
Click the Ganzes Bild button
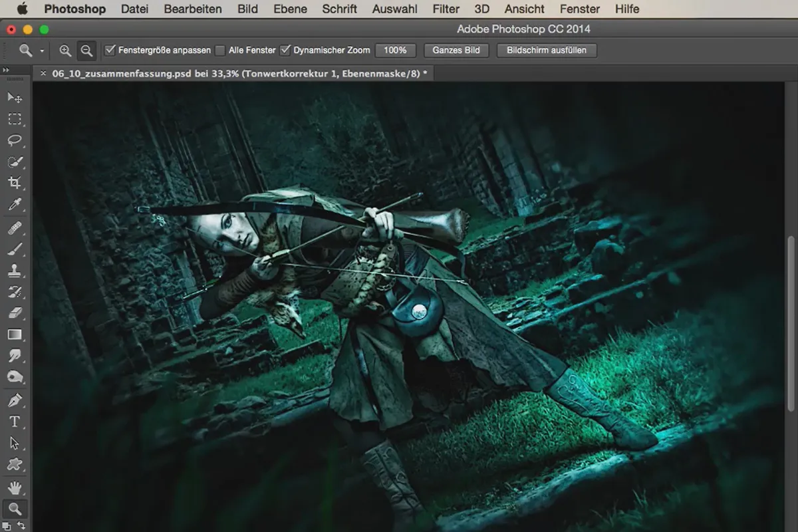click(456, 51)
